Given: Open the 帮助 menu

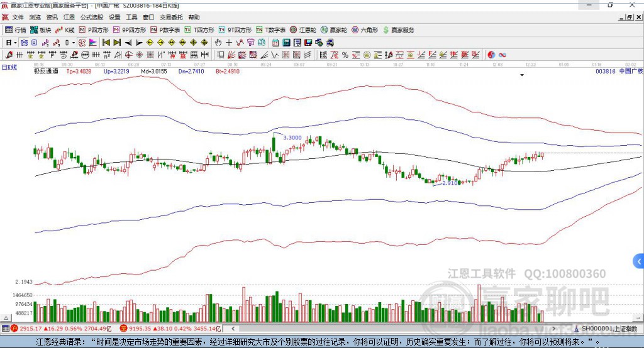Looking at the screenshot, I should tap(194, 17).
